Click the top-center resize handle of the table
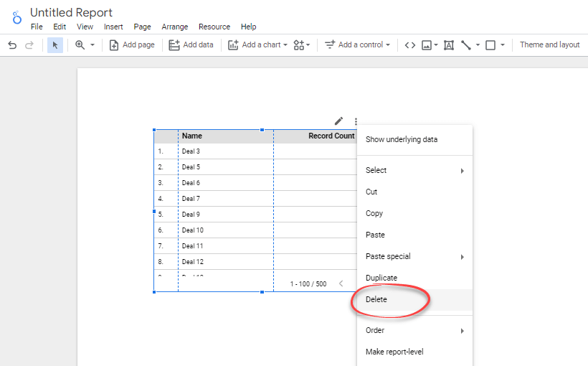 coord(262,130)
